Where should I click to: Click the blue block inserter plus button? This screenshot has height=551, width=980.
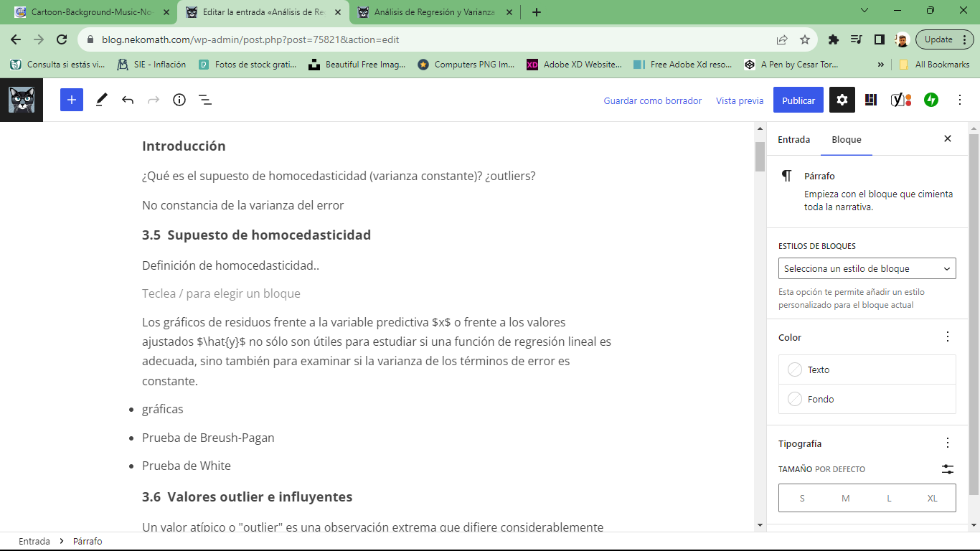click(x=72, y=100)
